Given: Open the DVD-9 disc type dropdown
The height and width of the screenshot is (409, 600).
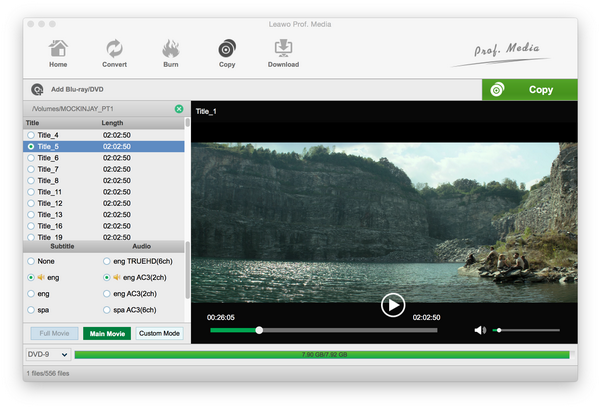Looking at the screenshot, I should point(48,354).
